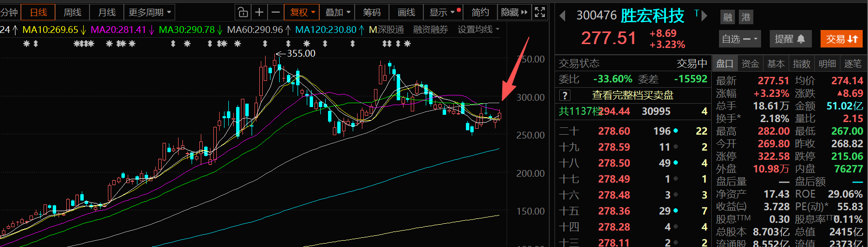
Task: Click the 画线 draw line button
Action: click(406, 12)
